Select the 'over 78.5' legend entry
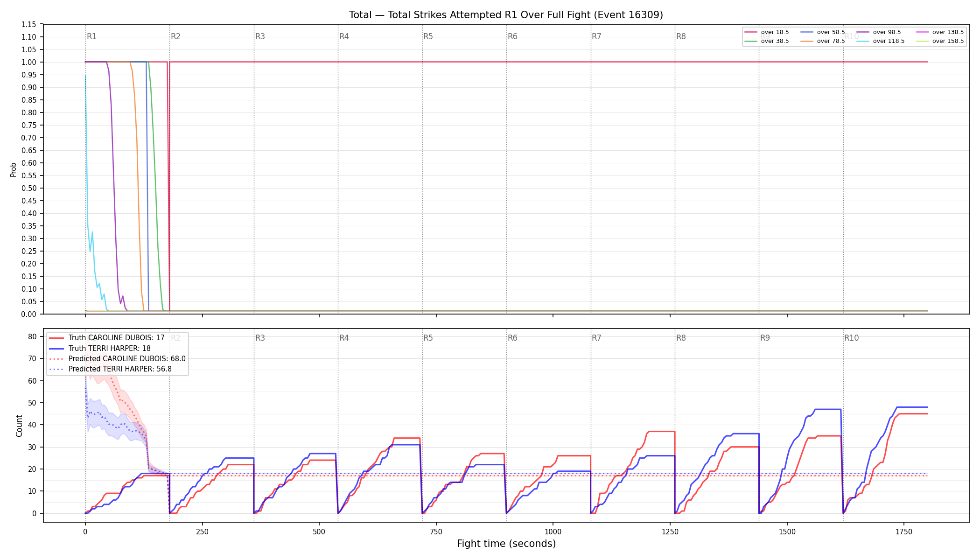The width and height of the screenshot is (980, 560). pos(823,41)
